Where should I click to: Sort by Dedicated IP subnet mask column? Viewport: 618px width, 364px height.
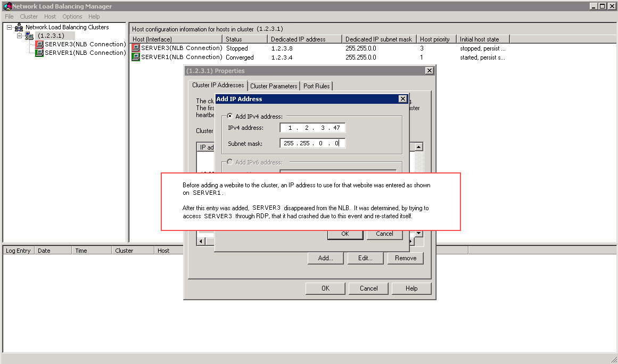point(379,39)
